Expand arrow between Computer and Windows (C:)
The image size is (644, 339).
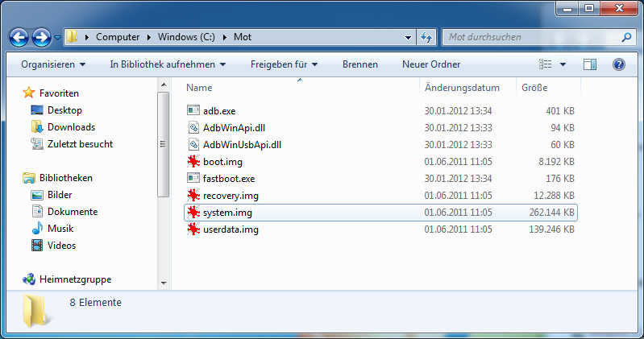click(x=148, y=37)
